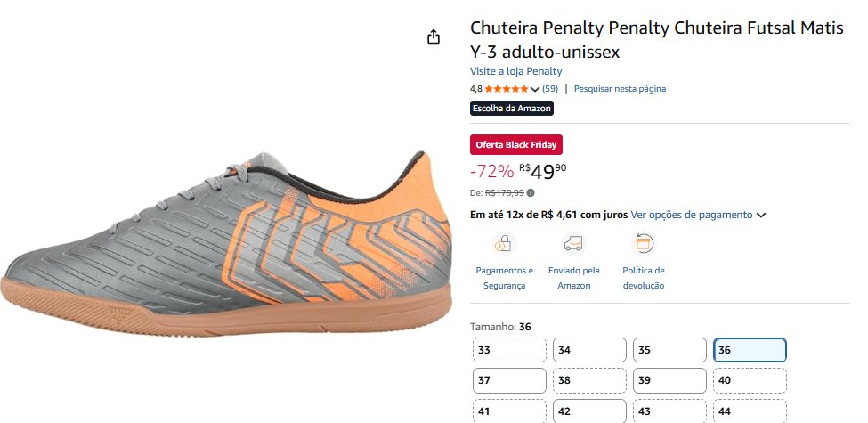The height and width of the screenshot is (423, 868).
Task: Open the 59 reviews link
Action: pyautogui.click(x=550, y=89)
